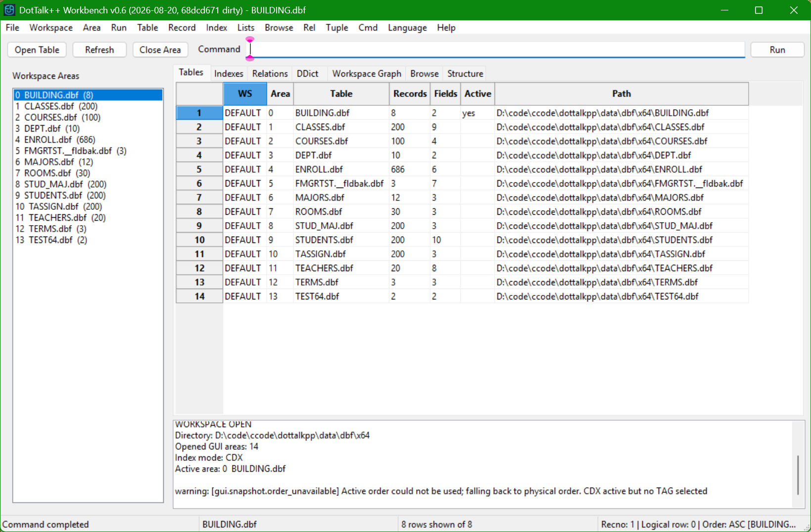Click the Recno status bar entry
Viewport: 811px width, 532px height.
698,524
